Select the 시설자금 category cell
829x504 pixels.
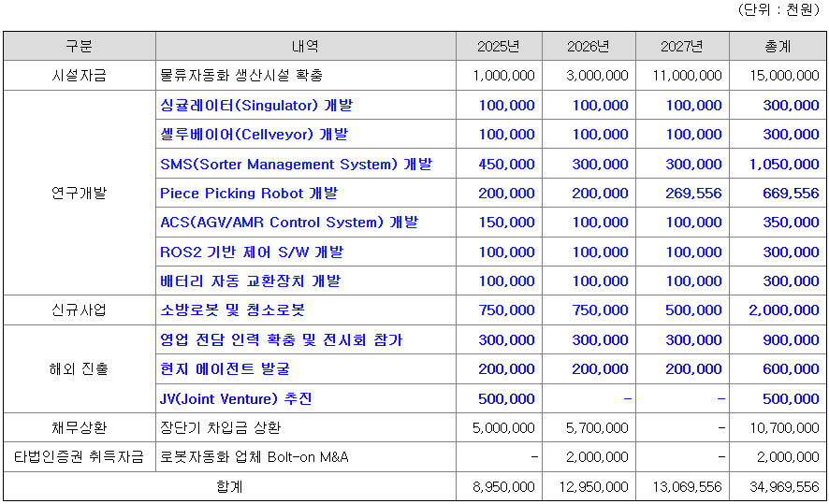point(80,76)
